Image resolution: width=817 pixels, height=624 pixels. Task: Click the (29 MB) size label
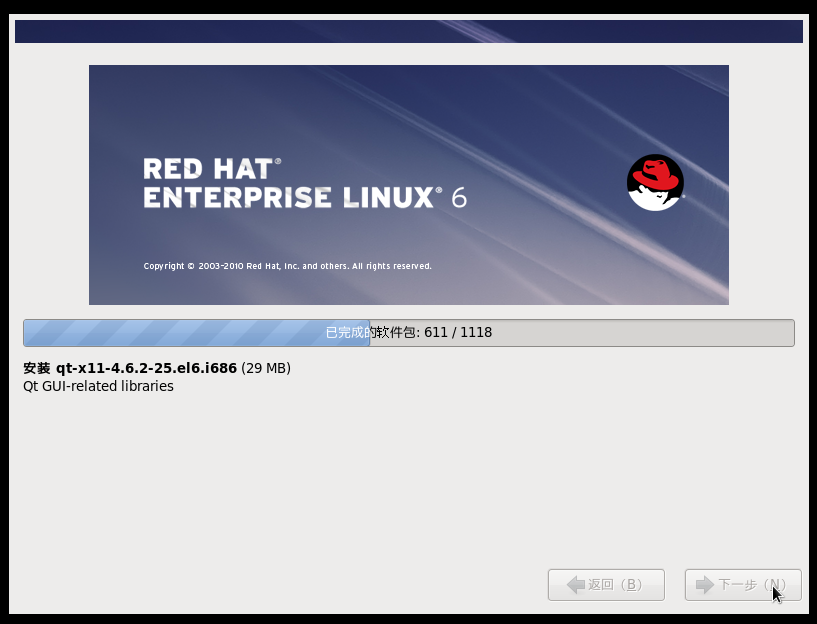(x=267, y=368)
